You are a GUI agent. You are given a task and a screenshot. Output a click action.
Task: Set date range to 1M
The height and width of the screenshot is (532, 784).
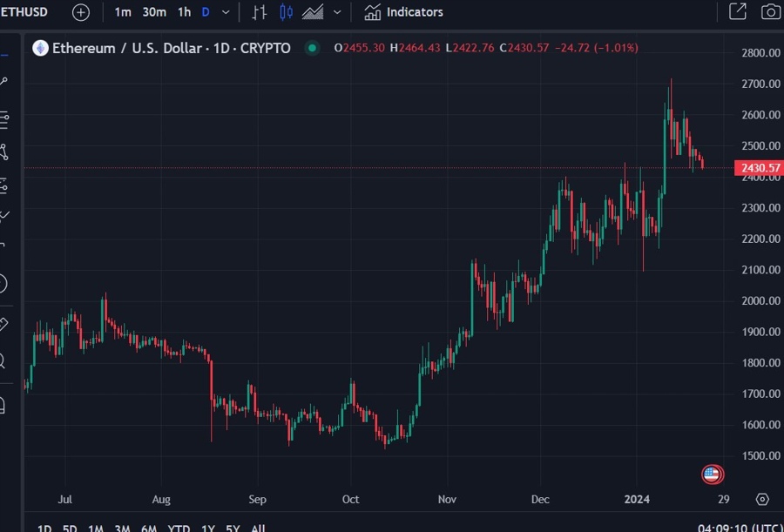click(x=96, y=528)
